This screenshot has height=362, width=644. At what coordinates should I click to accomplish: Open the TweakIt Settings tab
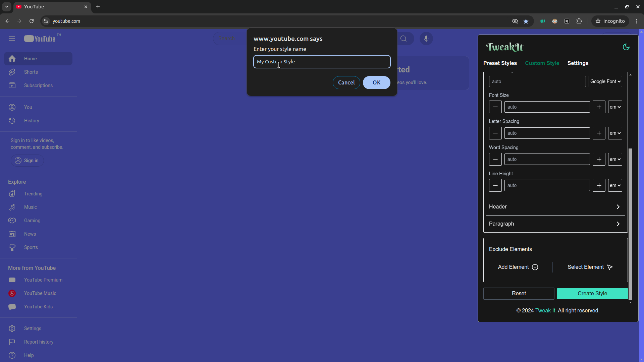point(578,63)
